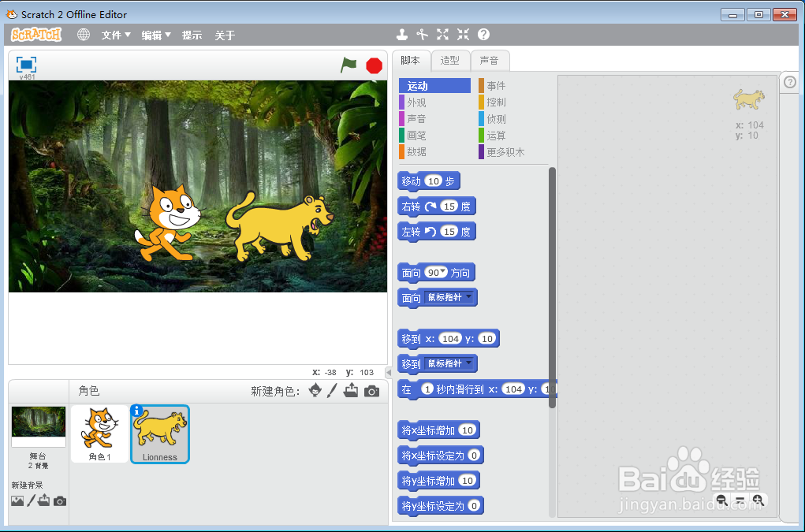
Task: Click the block help question icon
Action: 483,35
